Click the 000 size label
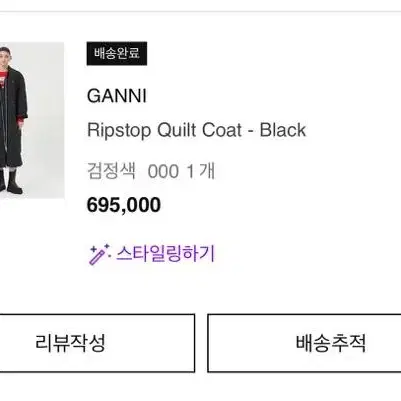This screenshot has width=401, height=401. pos(163,172)
